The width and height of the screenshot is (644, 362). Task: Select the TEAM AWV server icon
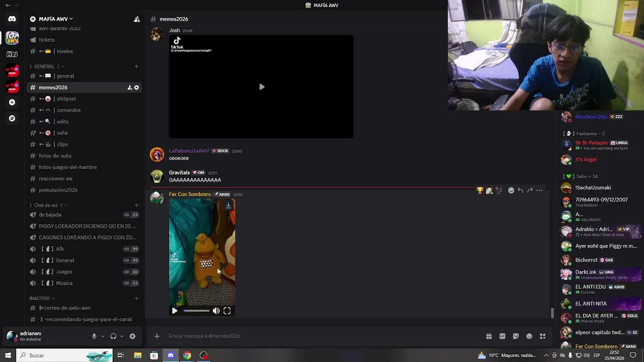[12, 38]
